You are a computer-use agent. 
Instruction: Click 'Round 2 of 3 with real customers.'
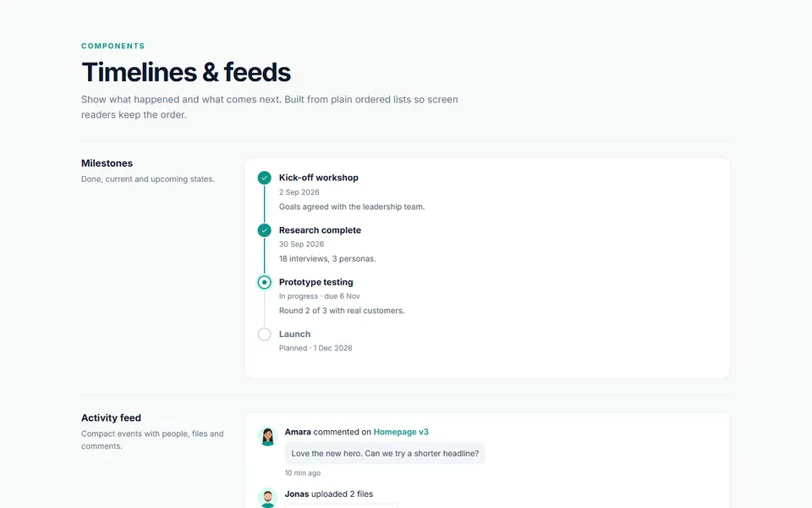342,311
